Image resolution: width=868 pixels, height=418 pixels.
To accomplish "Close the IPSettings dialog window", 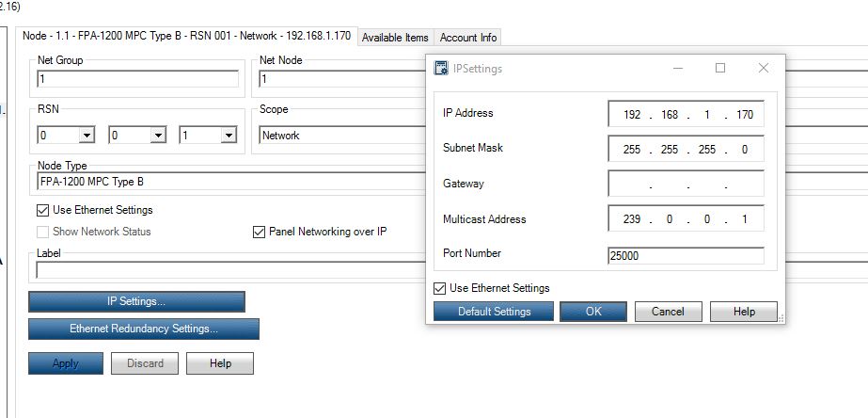I will pos(764,69).
